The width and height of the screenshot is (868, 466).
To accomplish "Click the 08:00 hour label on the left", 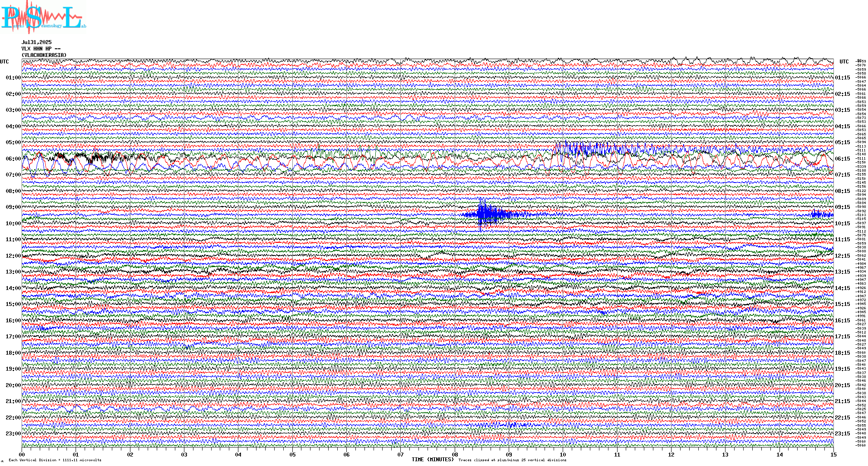I will click(x=13, y=191).
